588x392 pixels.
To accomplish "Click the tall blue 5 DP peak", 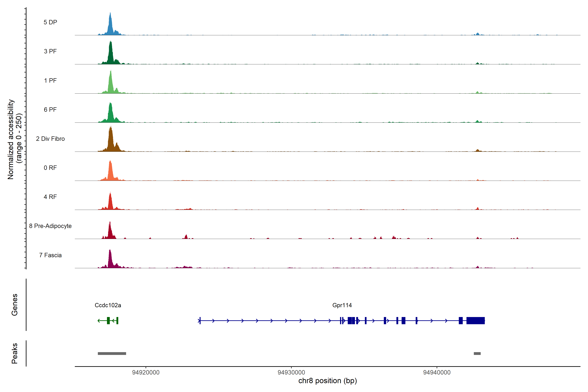I will 110,26.
